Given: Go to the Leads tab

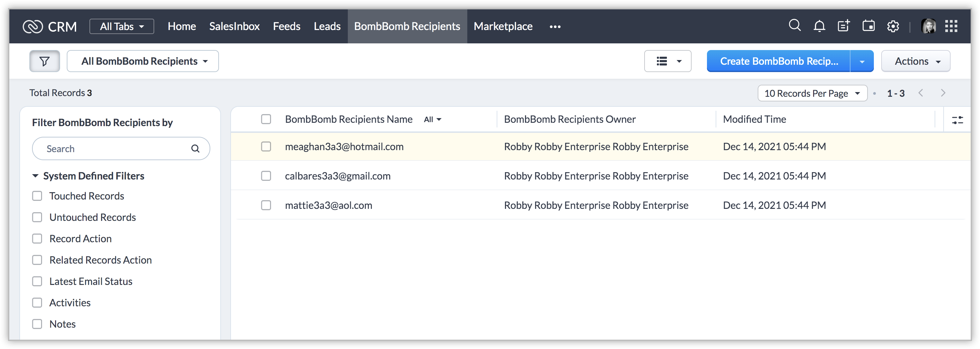Looking at the screenshot, I should (327, 26).
